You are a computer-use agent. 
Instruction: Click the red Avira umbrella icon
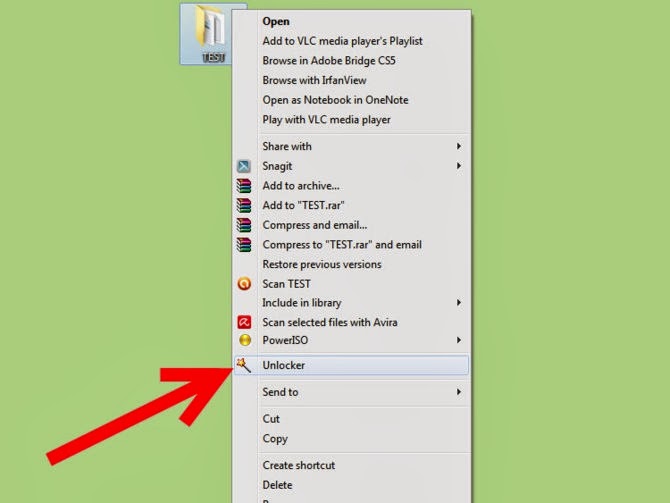coord(244,322)
